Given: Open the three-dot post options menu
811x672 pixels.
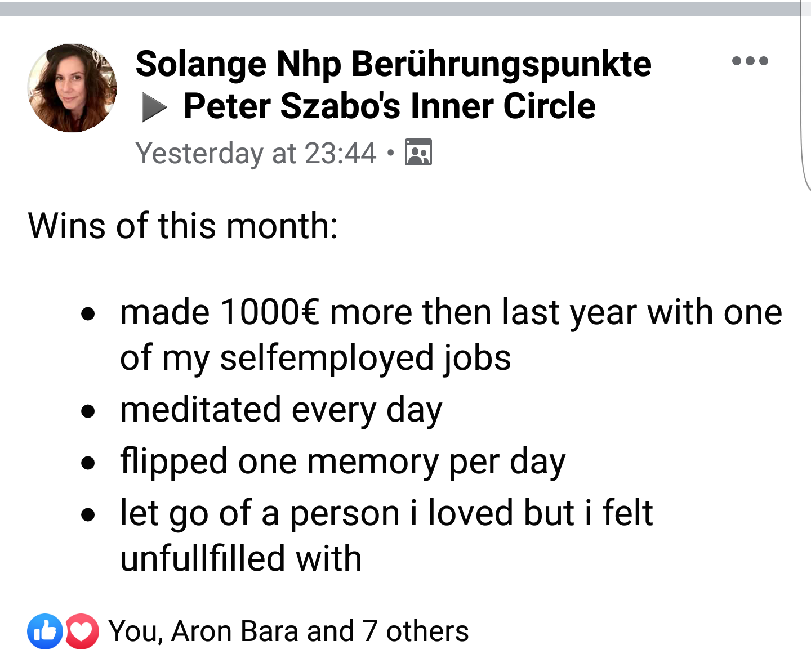Looking at the screenshot, I should point(750,61).
